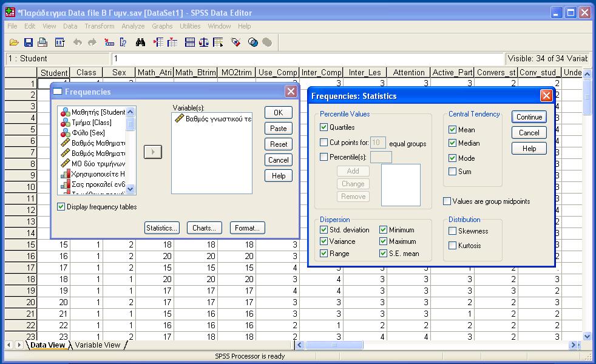Click the Paste button in Frequencies
Image resolution: width=596 pixels, height=364 pixels.
pos(278,129)
